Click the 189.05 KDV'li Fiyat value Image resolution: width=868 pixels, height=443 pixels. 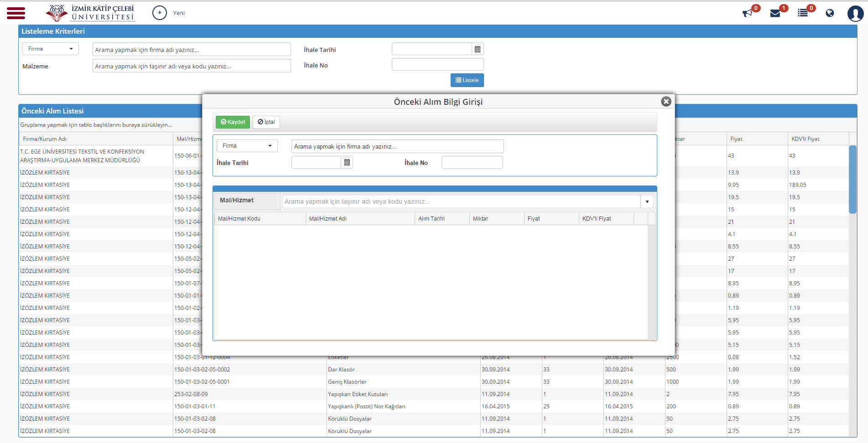point(798,185)
